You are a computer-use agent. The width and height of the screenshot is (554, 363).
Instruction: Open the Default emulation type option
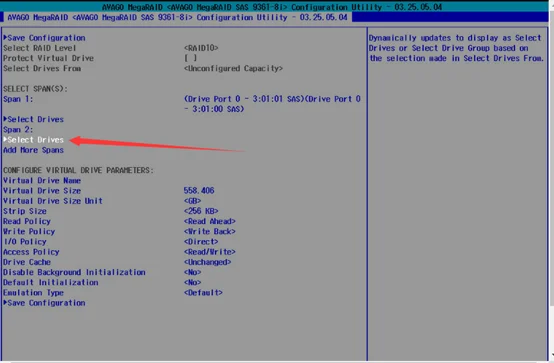[x=203, y=293]
